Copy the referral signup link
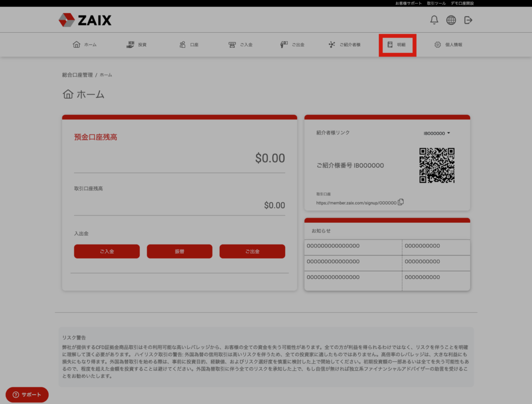The image size is (532, 404). pos(401,202)
